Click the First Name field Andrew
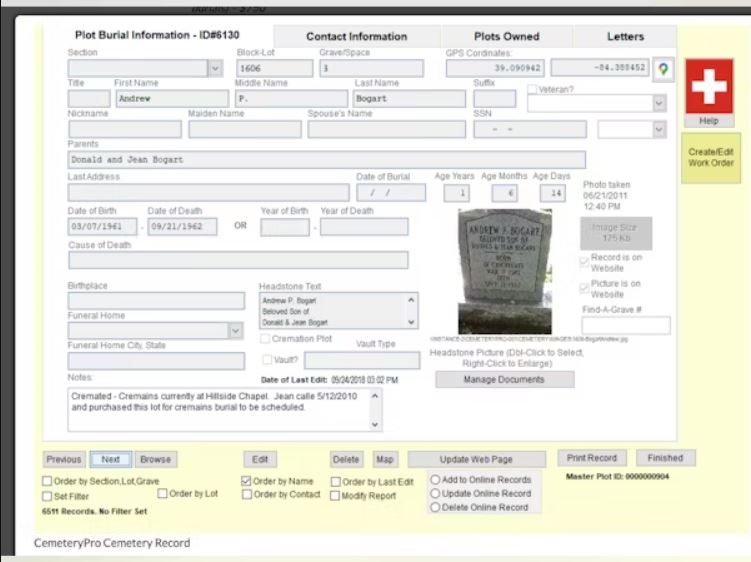Screen dimensions: 751x562 (172, 99)
